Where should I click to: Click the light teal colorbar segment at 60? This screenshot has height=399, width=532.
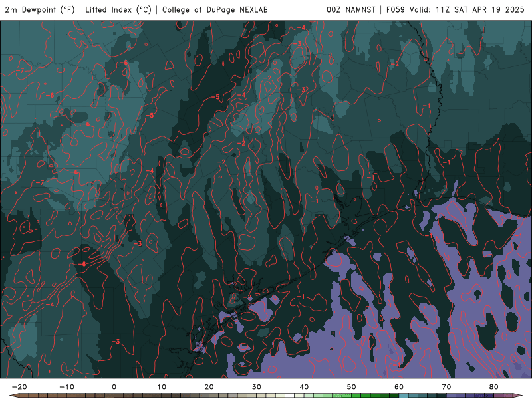point(404,396)
